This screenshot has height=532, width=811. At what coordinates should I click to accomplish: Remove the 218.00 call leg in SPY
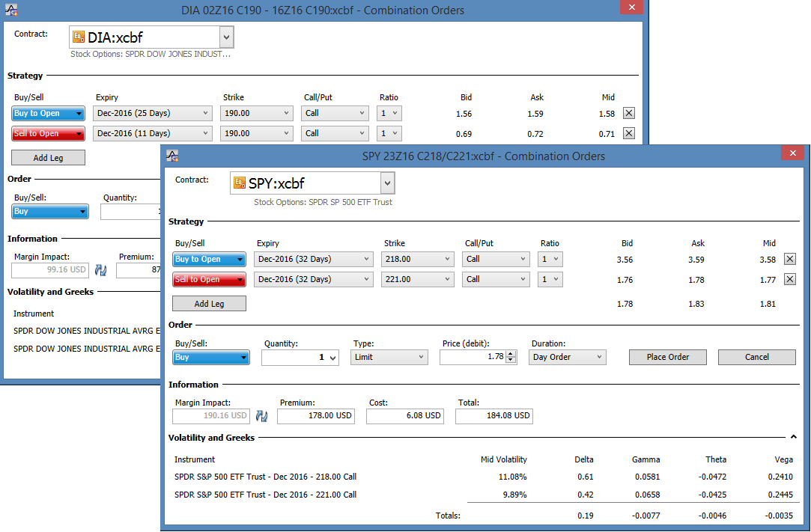point(789,259)
